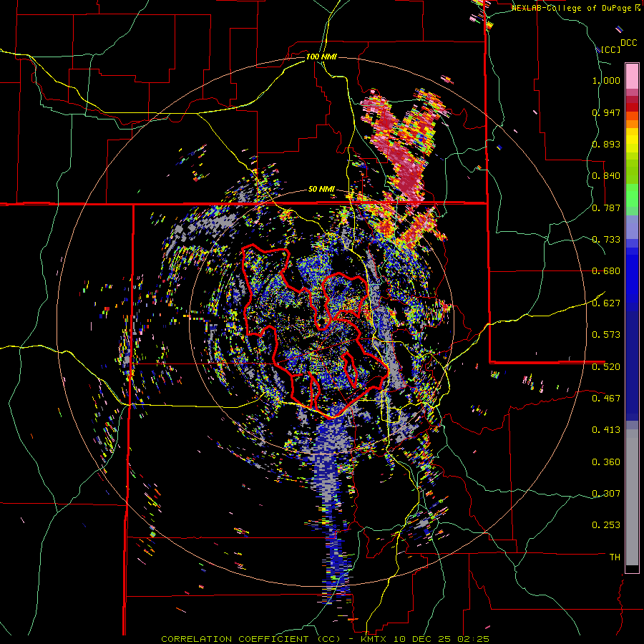This screenshot has height=644, width=644.
Task: Click the 0.733 scale value
Action: 606,240
